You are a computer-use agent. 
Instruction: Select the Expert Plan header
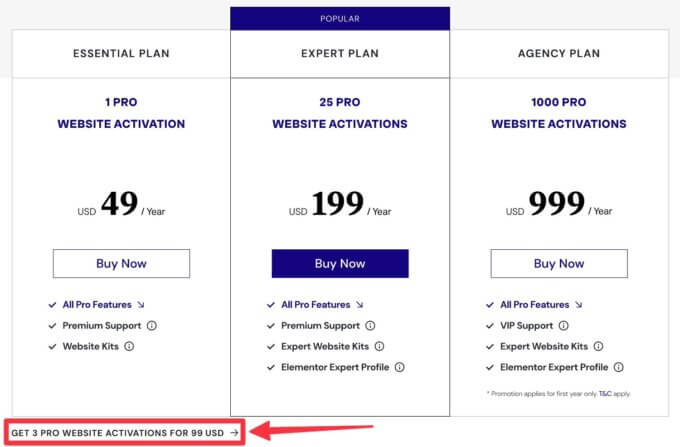click(x=340, y=53)
